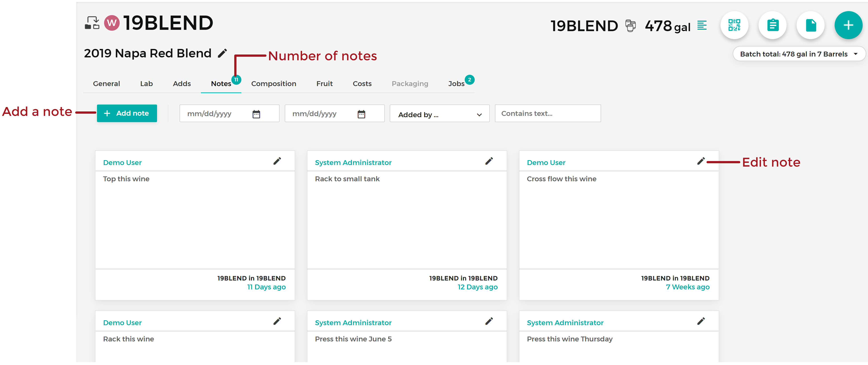Click the 'Contains text...' search field

[x=547, y=113]
